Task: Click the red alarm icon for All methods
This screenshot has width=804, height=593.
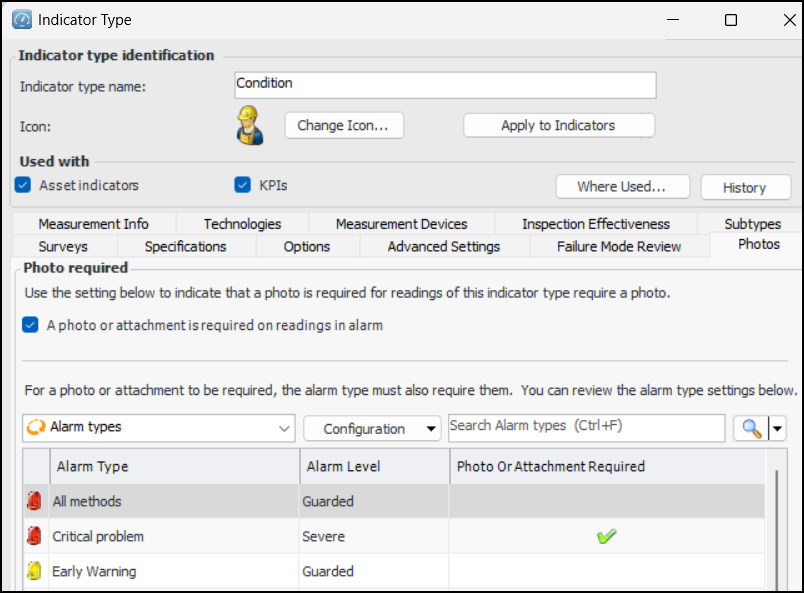Action: (x=34, y=501)
